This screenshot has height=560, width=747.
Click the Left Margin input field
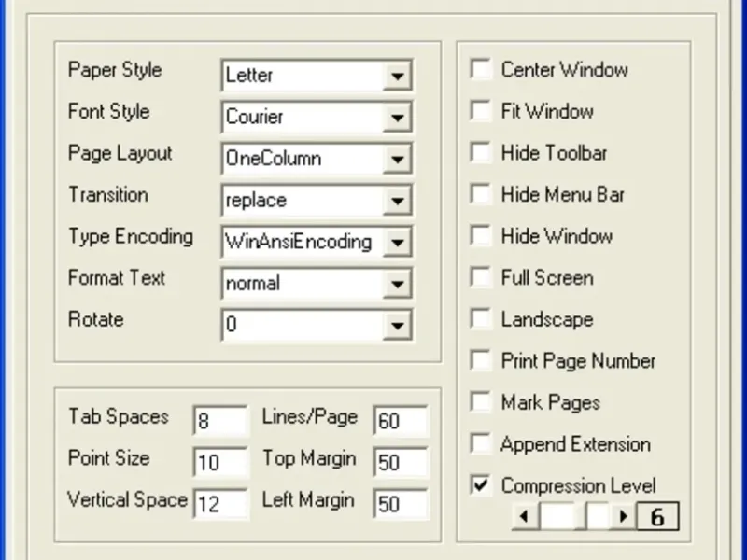(x=401, y=504)
